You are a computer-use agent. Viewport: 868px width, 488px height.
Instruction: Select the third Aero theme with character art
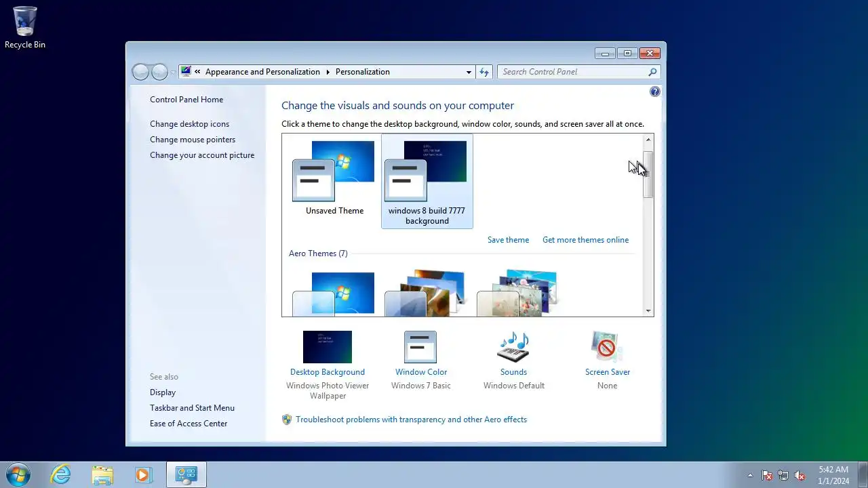[517, 293]
